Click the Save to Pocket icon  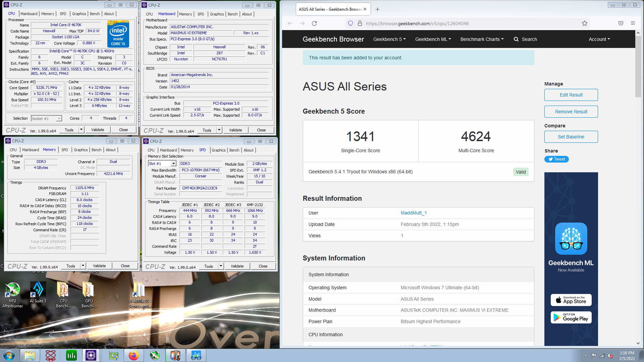click(x=621, y=23)
